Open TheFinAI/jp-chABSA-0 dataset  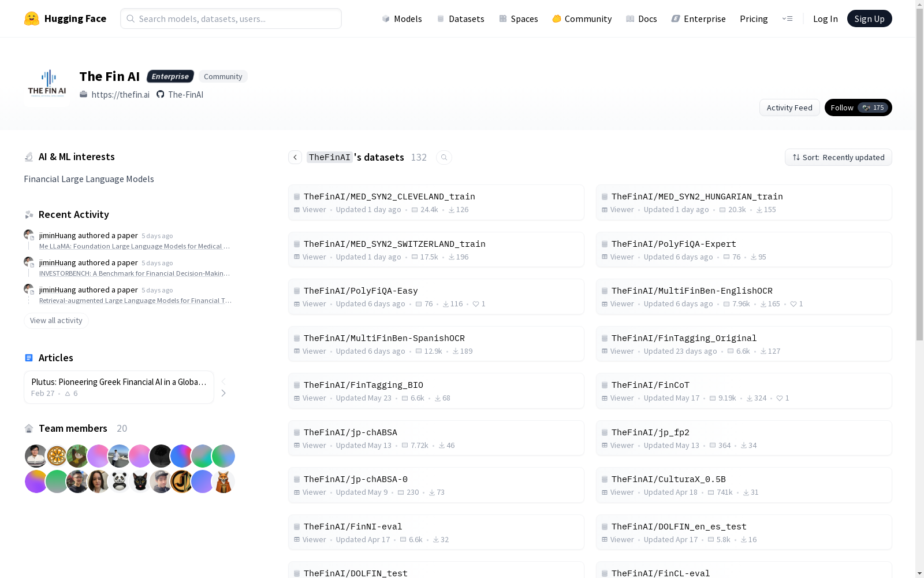436,485
